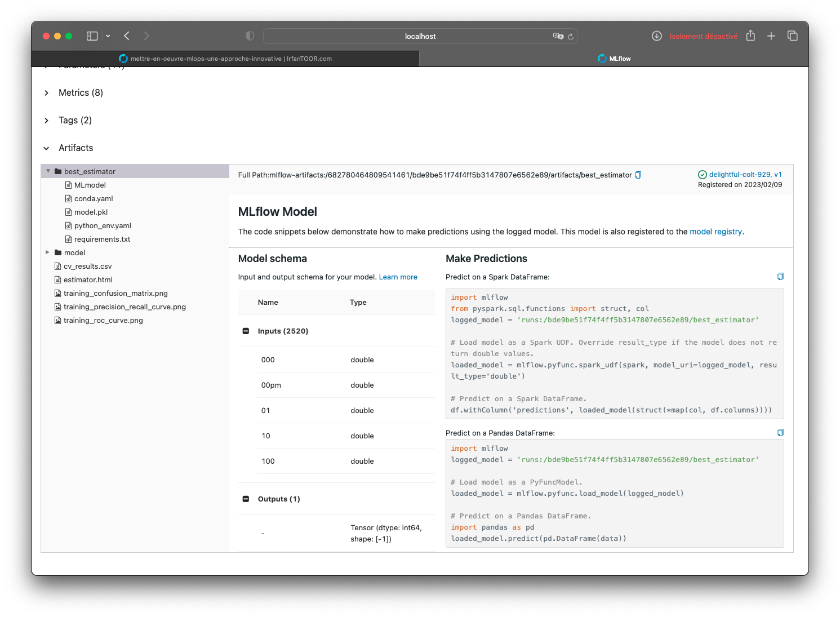Show the tab overview
The height and width of the screenshot is (617, 840).
793,36
